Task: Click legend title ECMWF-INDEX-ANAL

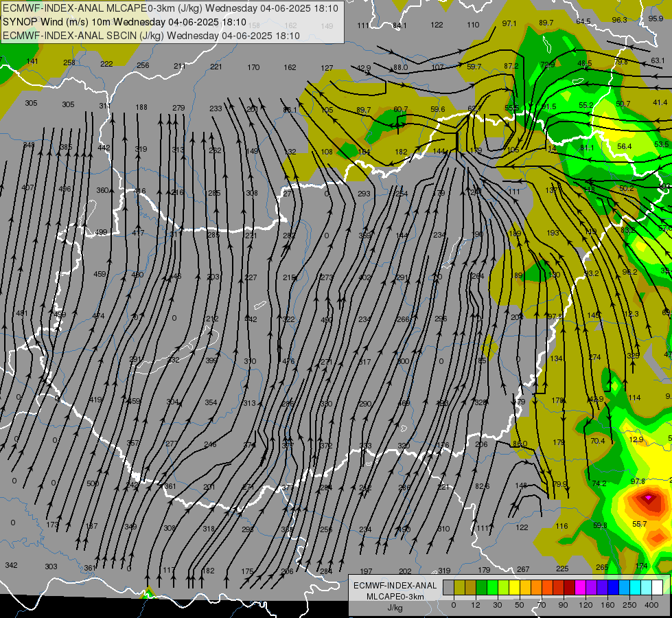Action: (395, 586)
